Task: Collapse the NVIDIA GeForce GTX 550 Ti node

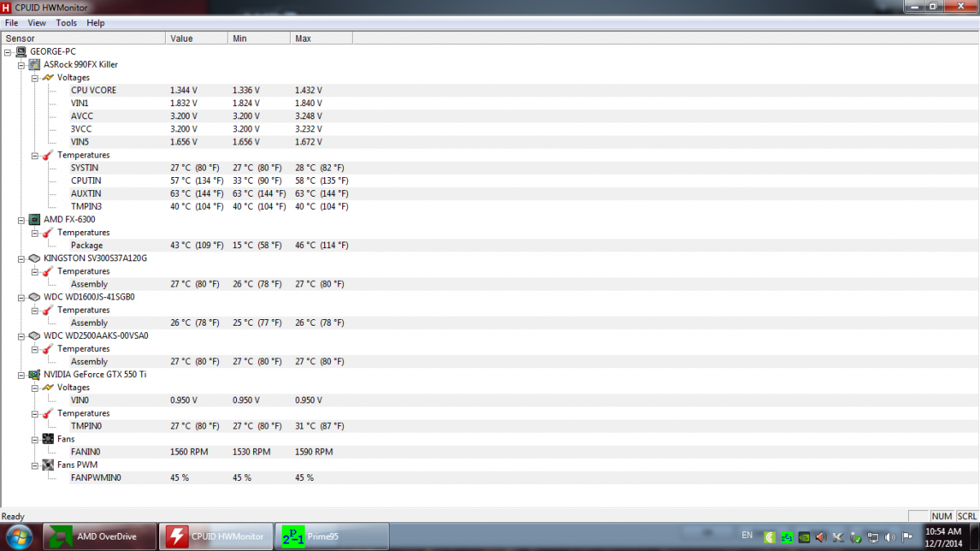Action: click(x=21, y=375)
